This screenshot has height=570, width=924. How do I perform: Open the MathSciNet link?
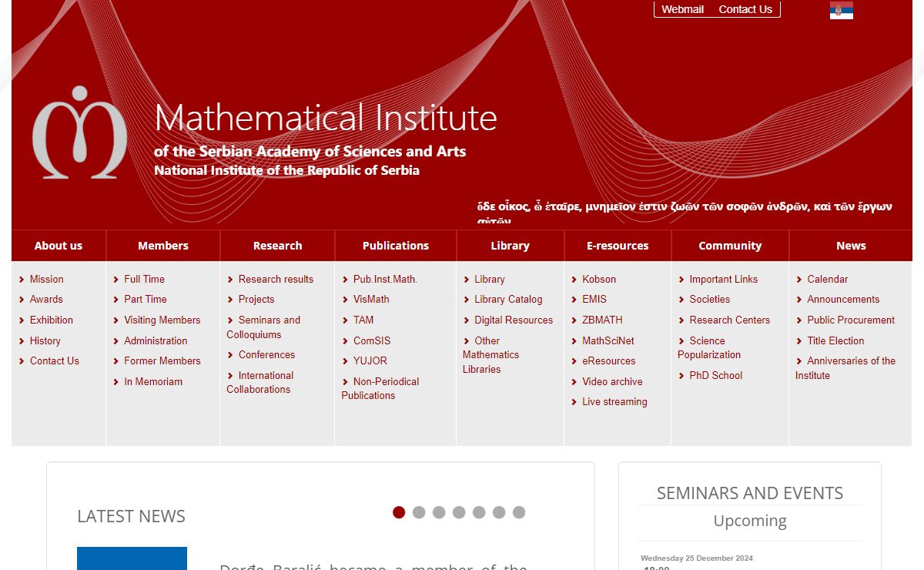[x=608, y=340]
